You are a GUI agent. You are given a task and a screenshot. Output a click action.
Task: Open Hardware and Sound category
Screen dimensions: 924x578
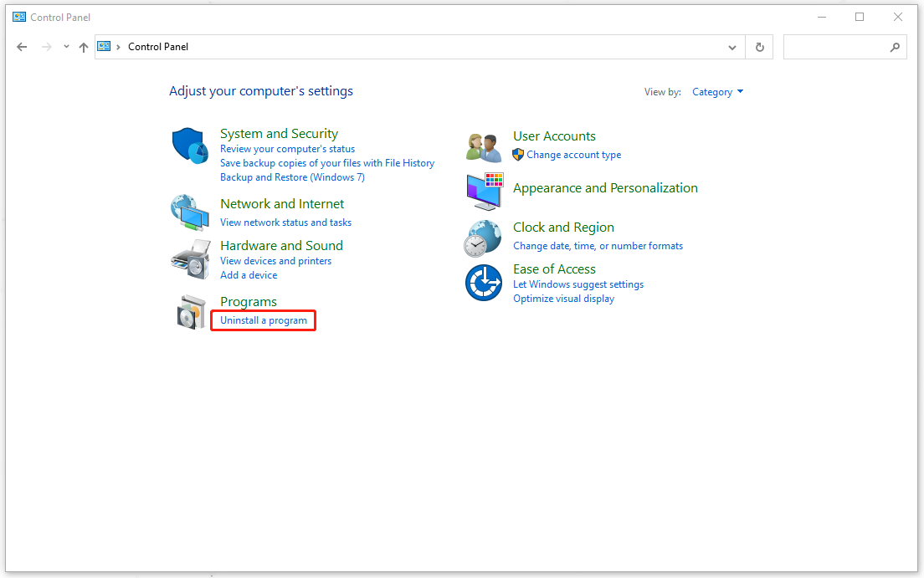tap(281, 246)
